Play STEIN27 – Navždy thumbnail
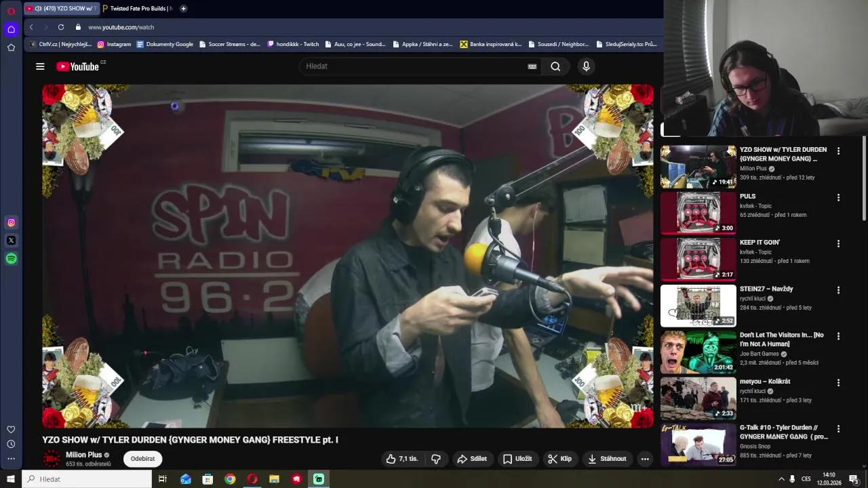This screenshot has width=868, height=488. click(698, 306)
